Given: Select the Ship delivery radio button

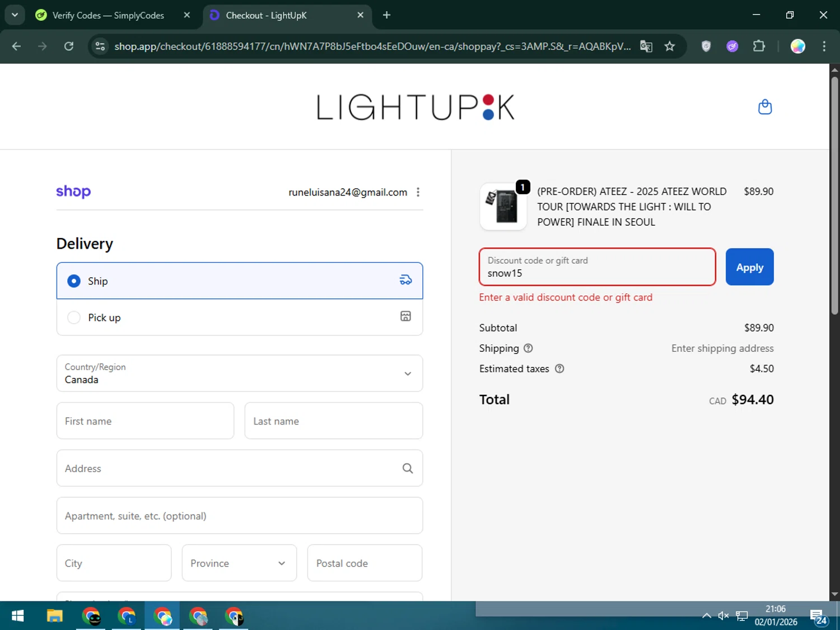Looking at the screenshot, I should pyautogui.click(x=74, y=281).
